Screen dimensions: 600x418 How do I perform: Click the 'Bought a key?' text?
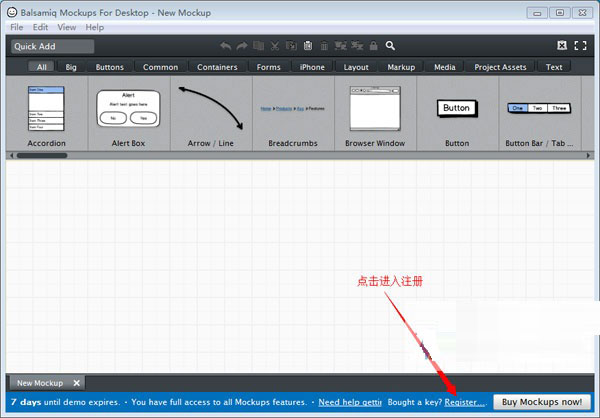tap(414, 402)
